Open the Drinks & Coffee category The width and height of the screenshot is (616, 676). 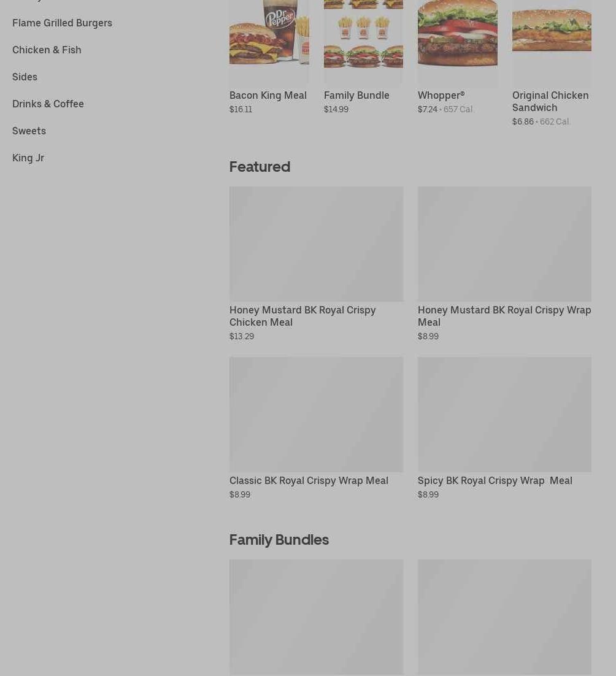click(x=48, y=104)
